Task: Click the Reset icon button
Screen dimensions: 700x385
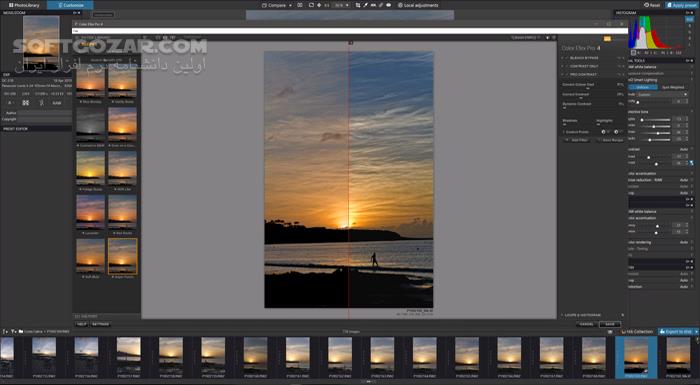Action: pos(652,5)
